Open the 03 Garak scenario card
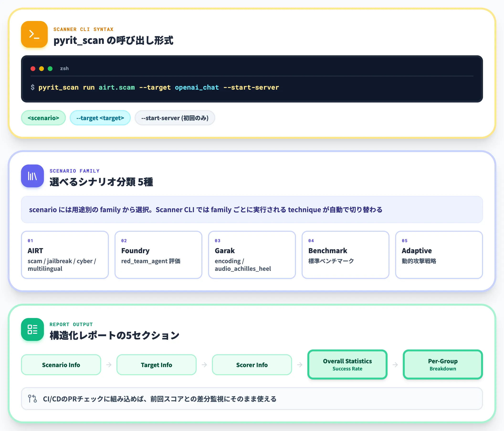 coord(252,255)
